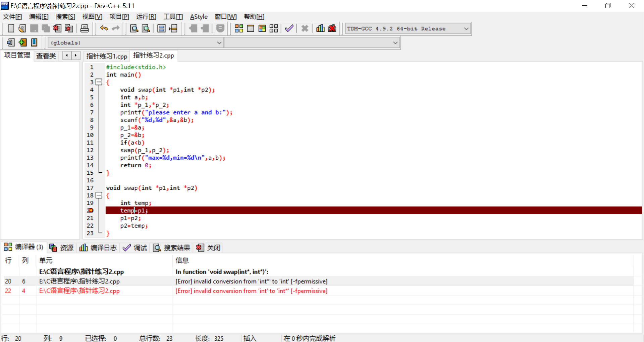Viewport: 644px width, 342px height.
Task: Select line 20 error row in compiler list
Action: click(317, 281)
